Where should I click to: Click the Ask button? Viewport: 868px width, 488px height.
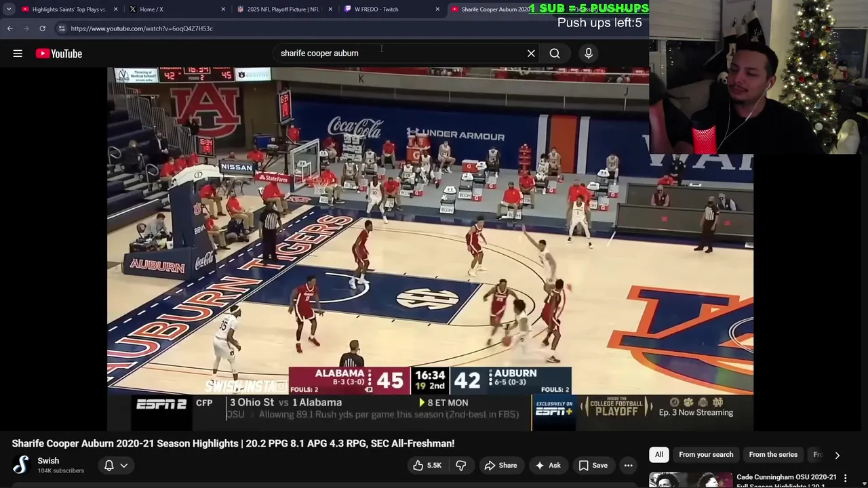(547, 466)
